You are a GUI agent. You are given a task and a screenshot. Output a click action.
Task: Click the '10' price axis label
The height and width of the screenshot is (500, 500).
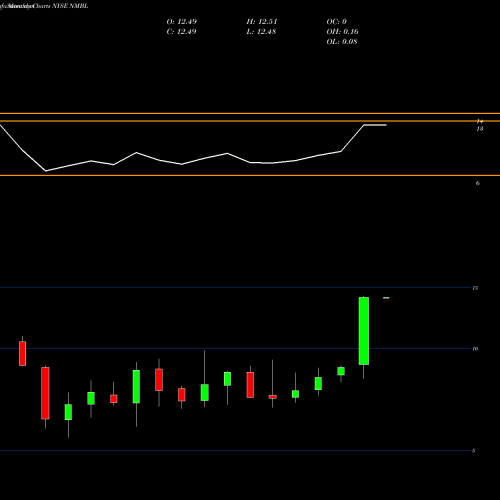tap(475, 349)
